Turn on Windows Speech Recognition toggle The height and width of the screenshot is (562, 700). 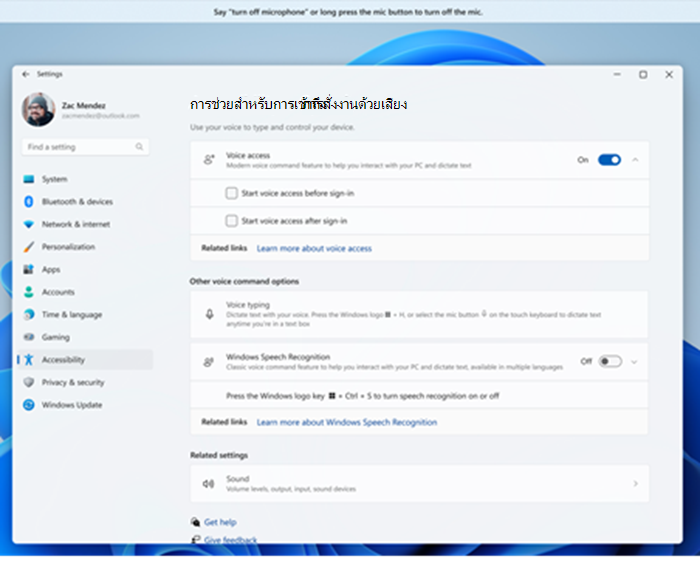[x=610, y=361]
